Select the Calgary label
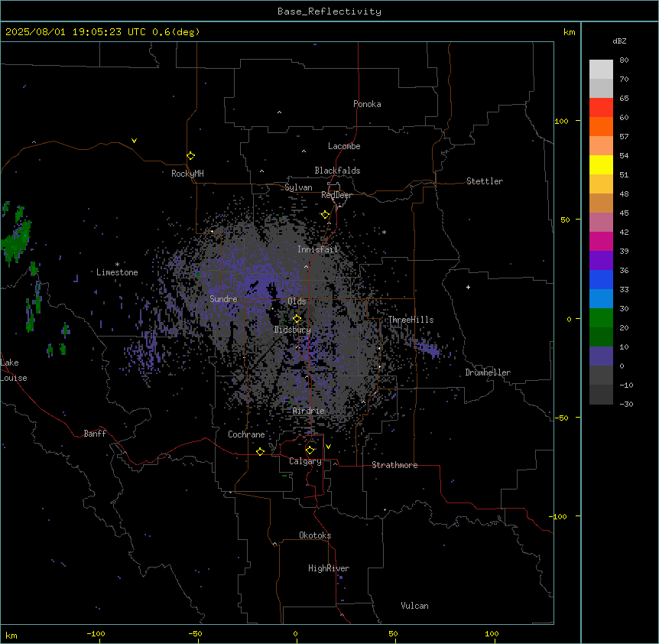 pyautogui.click(x=306, y=461)
